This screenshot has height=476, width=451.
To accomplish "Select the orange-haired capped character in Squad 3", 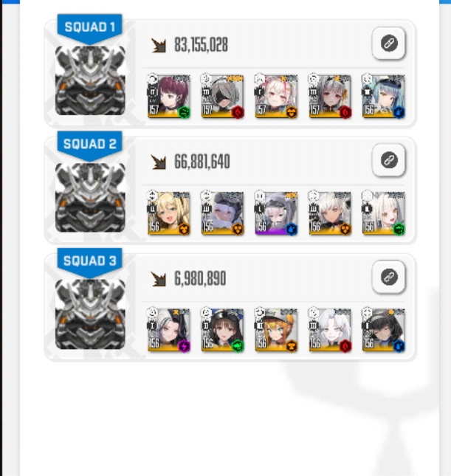I will point(276,330).
